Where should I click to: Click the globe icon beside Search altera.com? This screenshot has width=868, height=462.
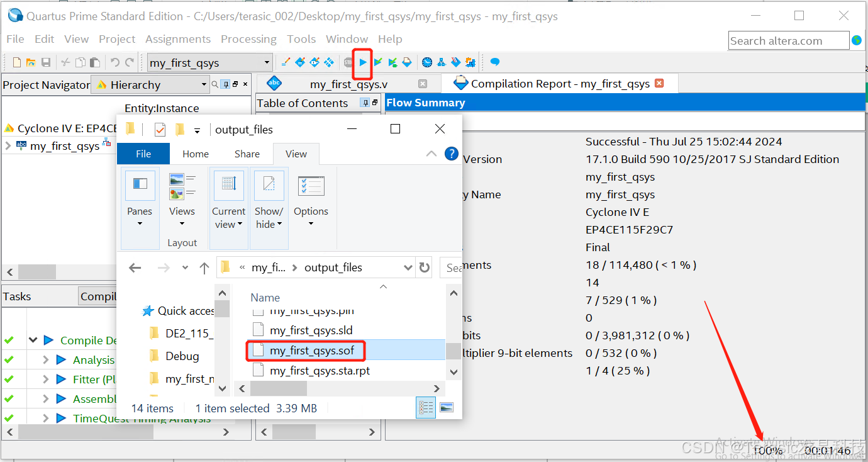(857, 40)
